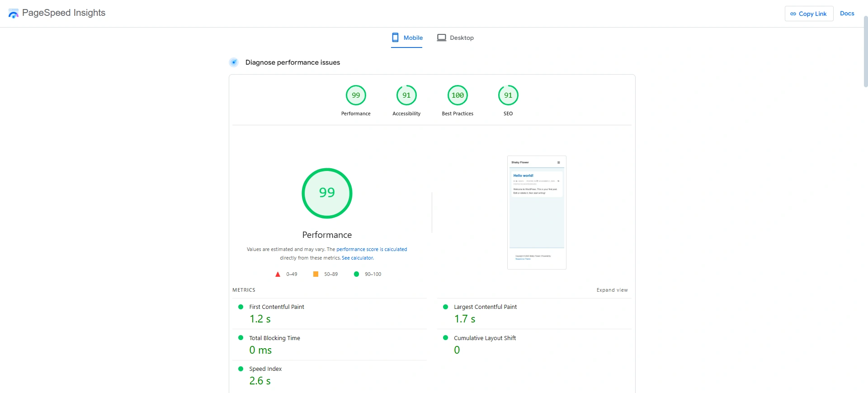Click the '1.7 s' Largest Contentful Paint value
Screen dimensions: 868x393
[x=465, y=319]
